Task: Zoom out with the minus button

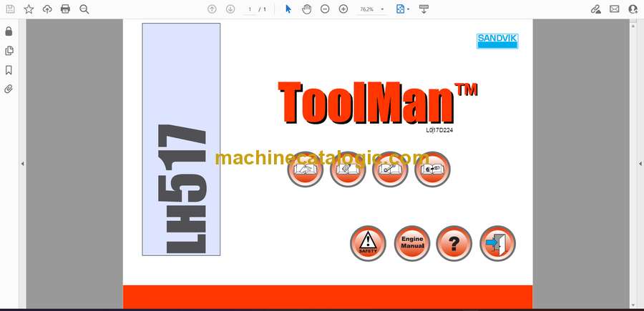Action: (325, 9)
